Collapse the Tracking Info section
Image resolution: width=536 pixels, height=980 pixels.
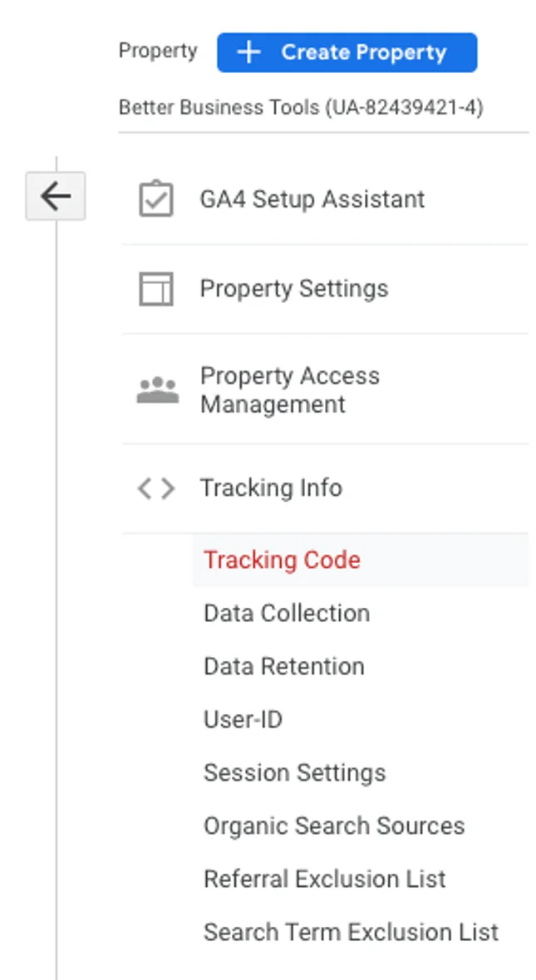tap(325, 488)
